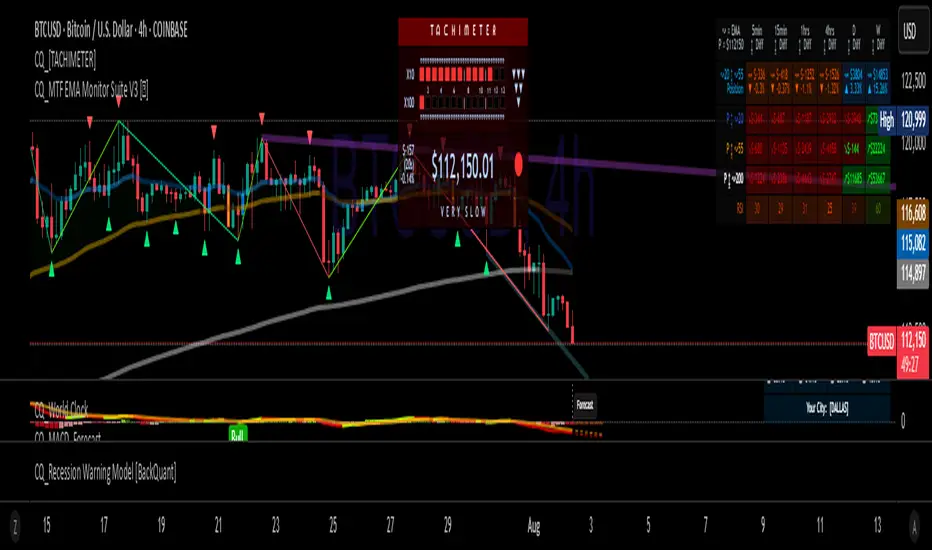Screen dimensions: 932x550
Task: Click the Aug label on the time axis
Action: [534, 526]
